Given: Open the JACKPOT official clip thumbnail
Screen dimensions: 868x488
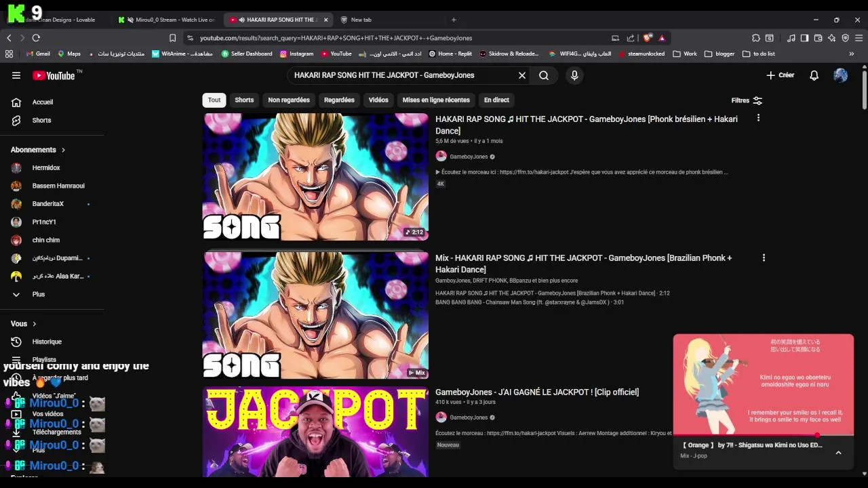Looking at the screenshot, I should [x=315, y=432].
